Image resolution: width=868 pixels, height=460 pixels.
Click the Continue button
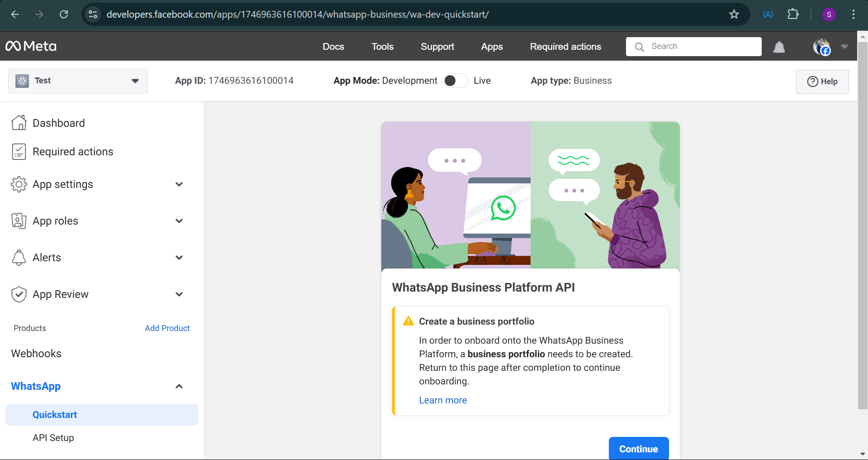pos(638,449)
